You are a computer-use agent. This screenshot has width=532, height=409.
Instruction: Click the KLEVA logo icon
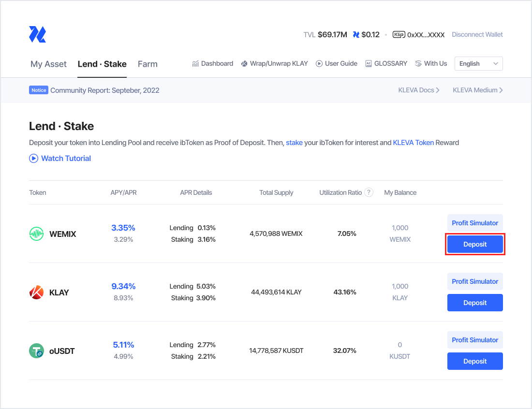pos(37,34)
